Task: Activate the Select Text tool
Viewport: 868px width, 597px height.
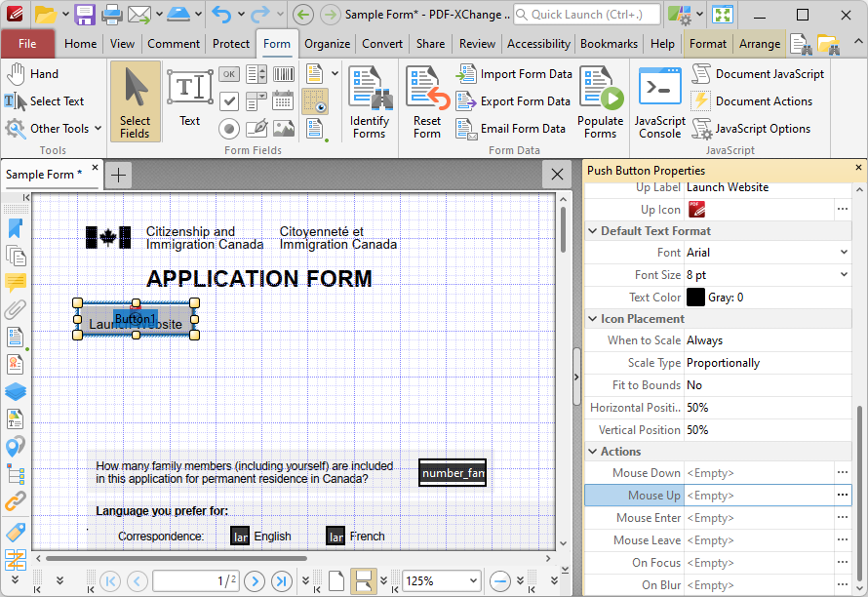Action: tap(44, 101)
